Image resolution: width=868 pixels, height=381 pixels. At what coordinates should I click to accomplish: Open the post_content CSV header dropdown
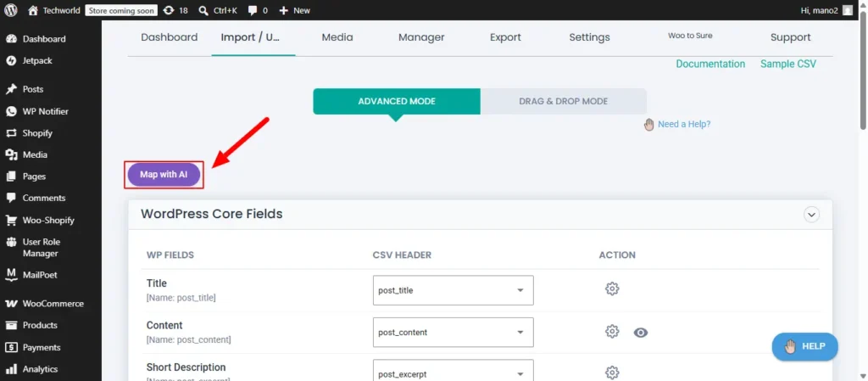pos(453,333)
